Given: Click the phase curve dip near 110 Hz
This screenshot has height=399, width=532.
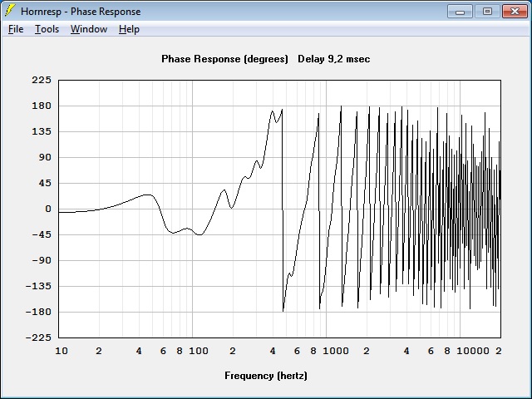Looking at the screenshot, I should [200, 234].
